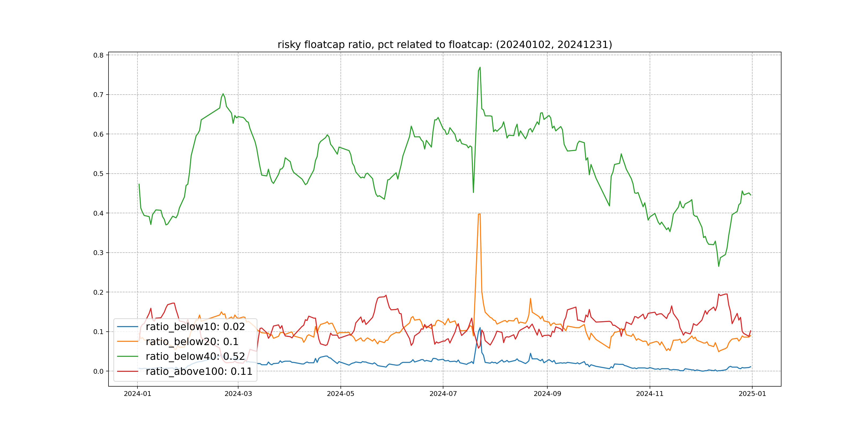868x434 pixels.
Task: Click the 2024-03 x-axis label
Action: (x=238, y=394)
